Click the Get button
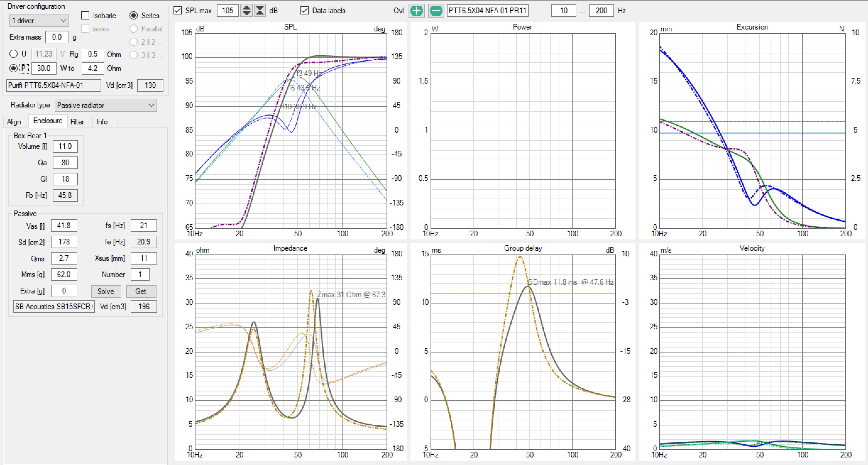 141,292
